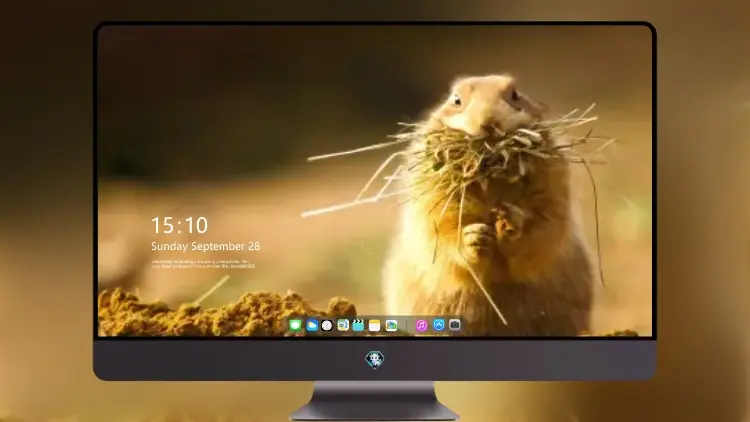
Task: Open the yellow Notes app in the dock
Action: 375,325
